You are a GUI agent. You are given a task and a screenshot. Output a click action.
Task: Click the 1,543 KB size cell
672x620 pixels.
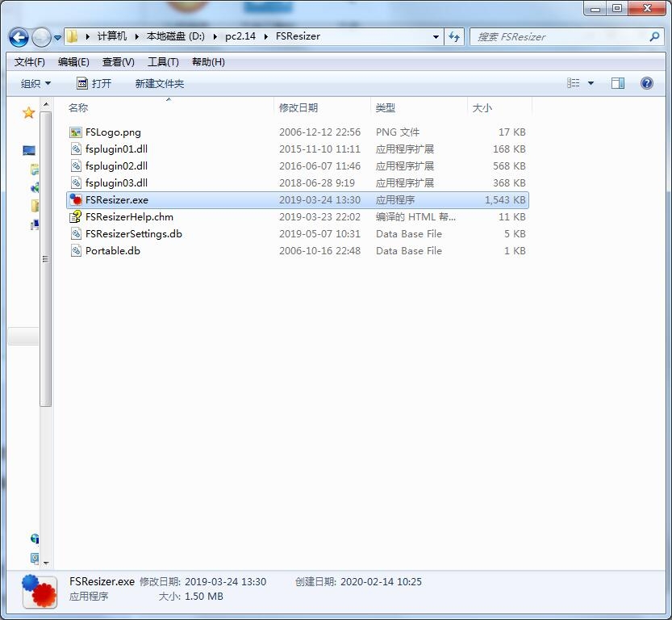pos(505,200)
